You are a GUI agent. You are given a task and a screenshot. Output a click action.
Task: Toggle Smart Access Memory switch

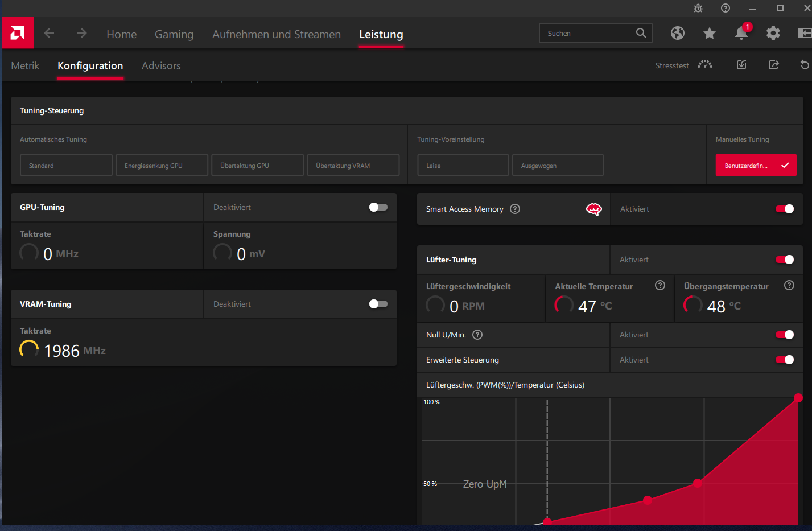point(785,209)
